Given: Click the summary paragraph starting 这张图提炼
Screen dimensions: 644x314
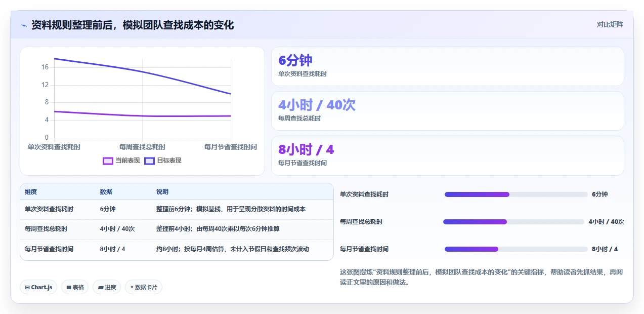Looking at the screenshot, I should (481, 278).
